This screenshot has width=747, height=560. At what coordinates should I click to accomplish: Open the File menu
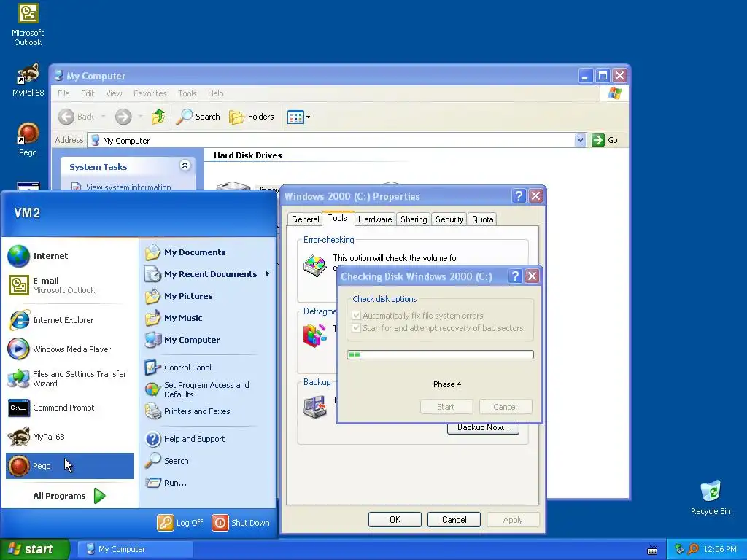pyautogui.click(x=63, y=93)
